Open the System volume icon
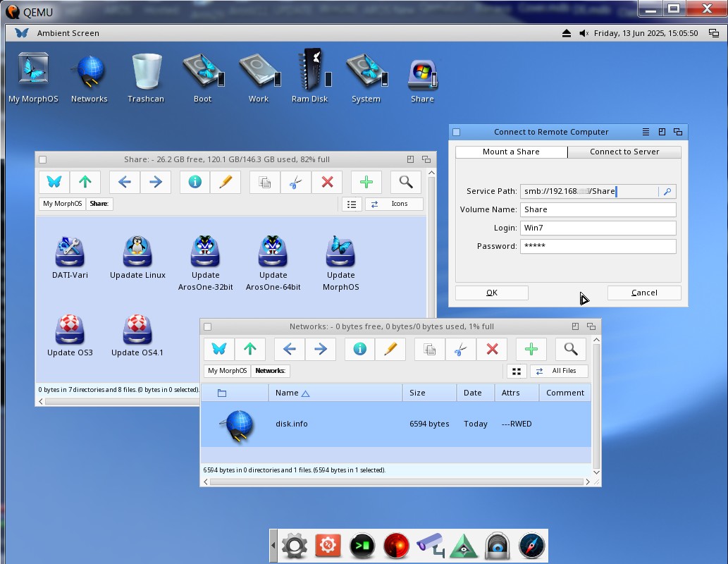This screenshot has width=728, height=564. tap(366, 77)
